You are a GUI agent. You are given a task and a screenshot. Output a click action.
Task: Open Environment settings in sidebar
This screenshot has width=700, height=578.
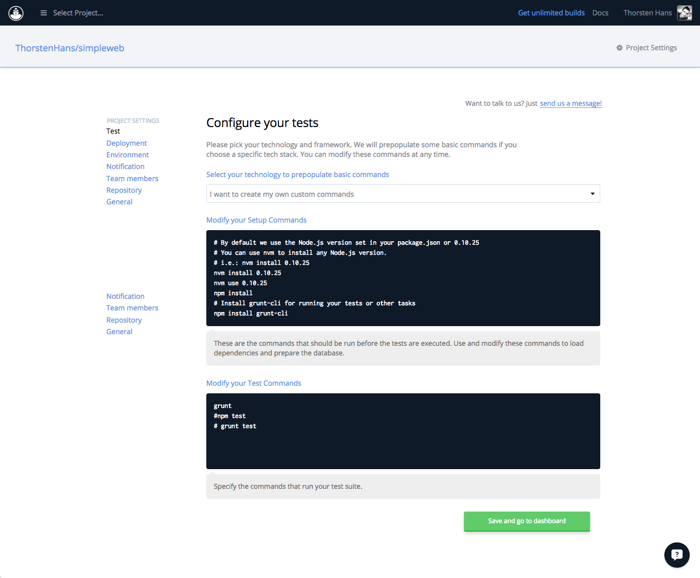pyautogui.click(x=127, y=155)
